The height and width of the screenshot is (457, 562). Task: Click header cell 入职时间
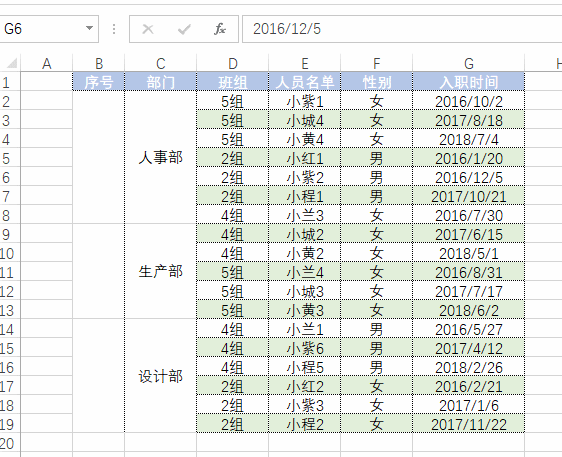[469, 82]
